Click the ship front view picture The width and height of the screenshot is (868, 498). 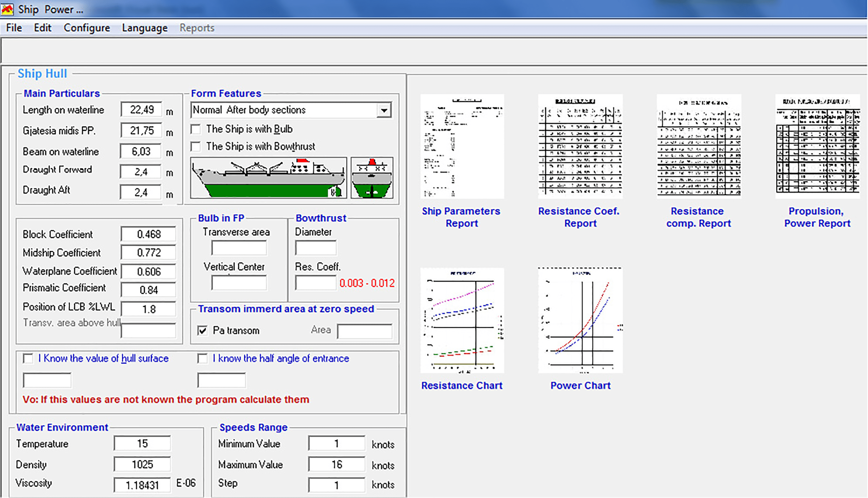pos(372,178)
